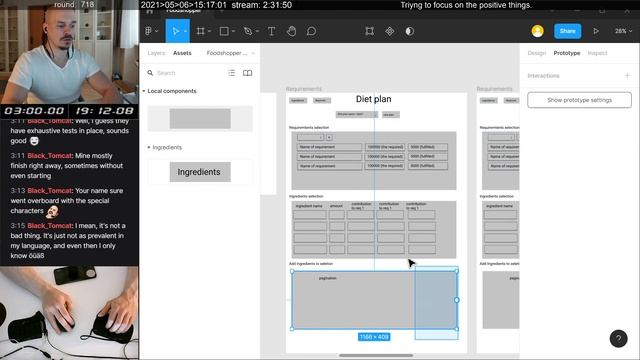Image resolution: width=640 pixels, height=360 pixels.
Task: Click the Present play icon
Action: pos(596,31)
